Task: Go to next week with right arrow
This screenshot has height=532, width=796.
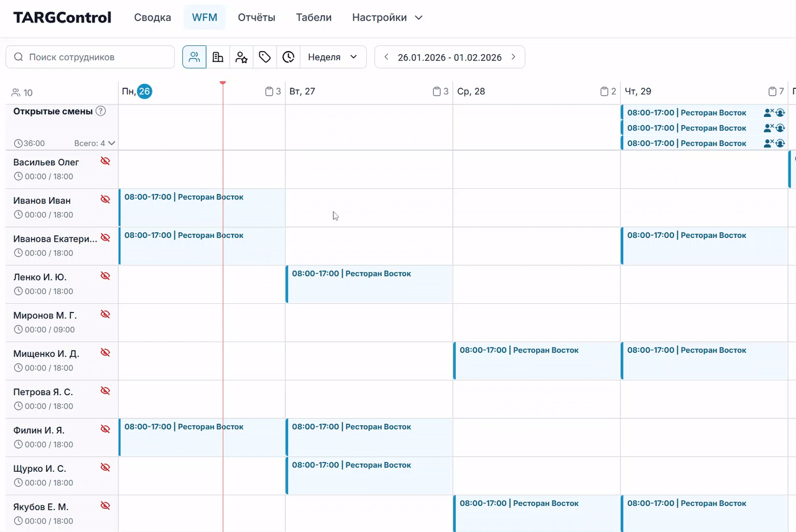Action: pos(513,57)
